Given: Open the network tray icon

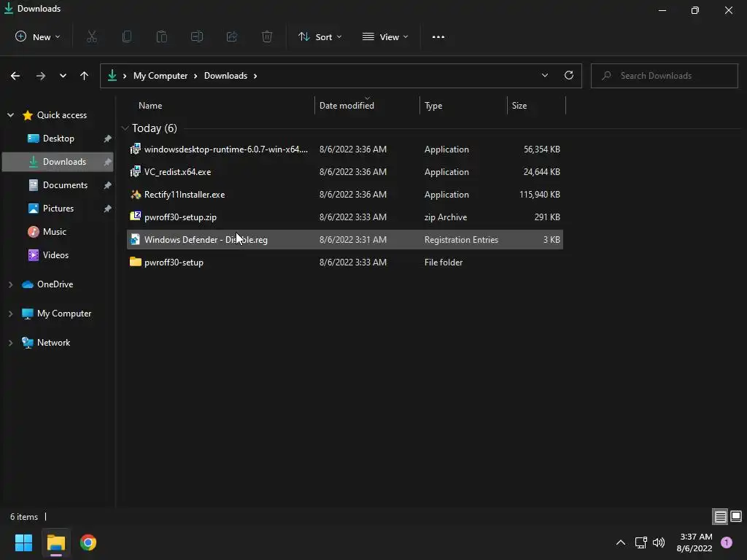Looking at the screenshot, I should pos(640,542).
